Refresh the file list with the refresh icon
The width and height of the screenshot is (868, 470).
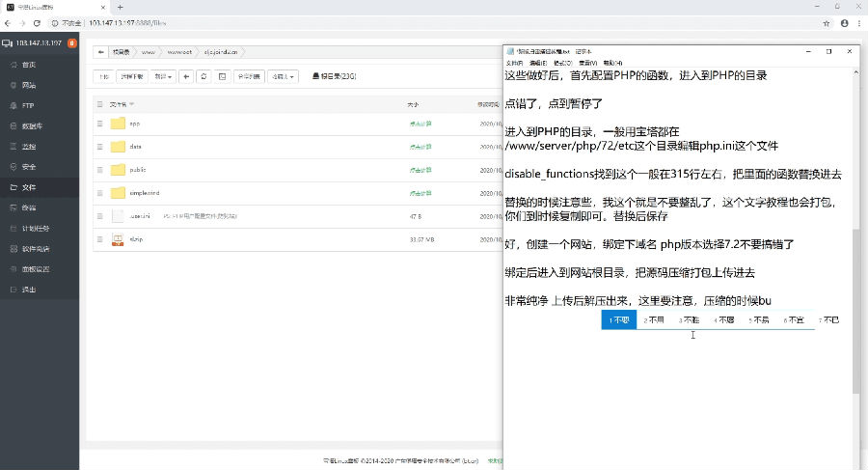click(x=203, y=76)
